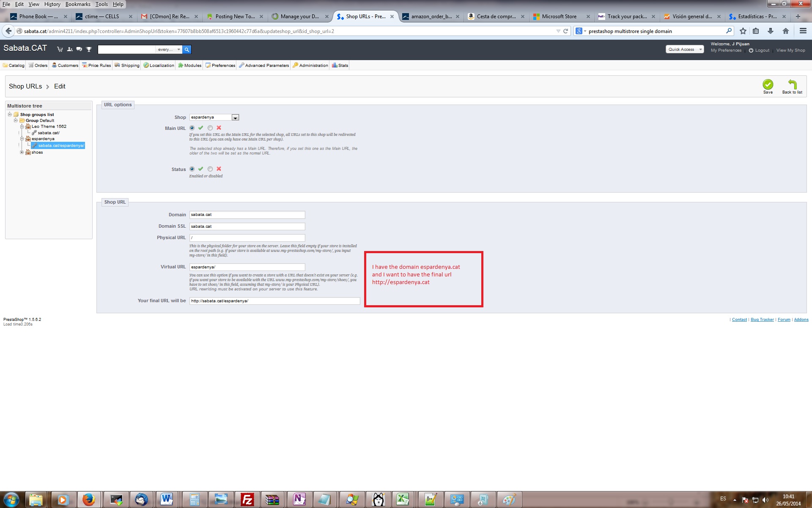Select Main URL disabled radio button
The image size is (812, 508).
coord(210,128)
